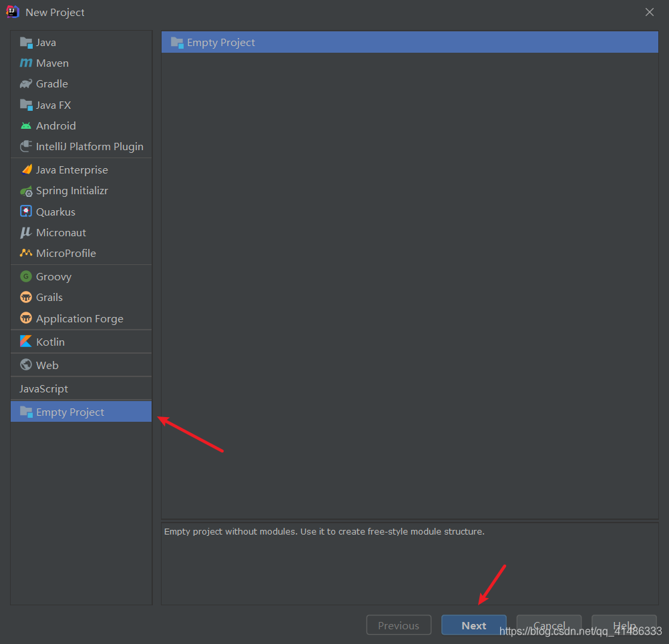Screen dimensions: 669x644
Task: Click the Groovy label
Action: click(54, 277)
